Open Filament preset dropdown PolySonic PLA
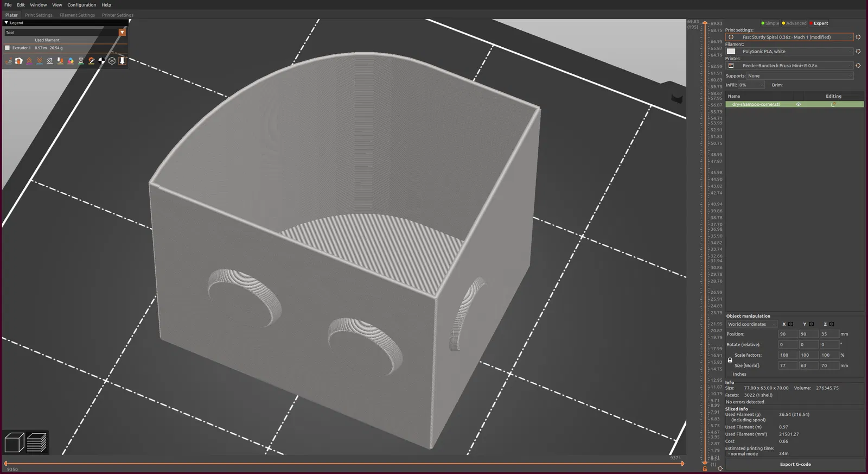Viewport: 868px width, 474px height. coord(789,51)
